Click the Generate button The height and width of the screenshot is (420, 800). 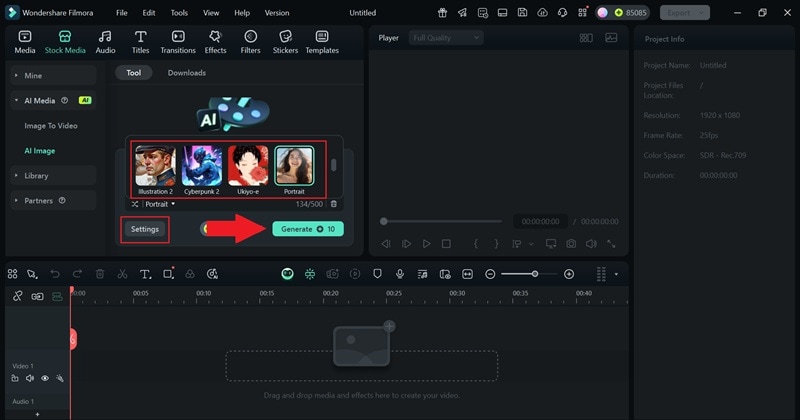tap(308, 229)
